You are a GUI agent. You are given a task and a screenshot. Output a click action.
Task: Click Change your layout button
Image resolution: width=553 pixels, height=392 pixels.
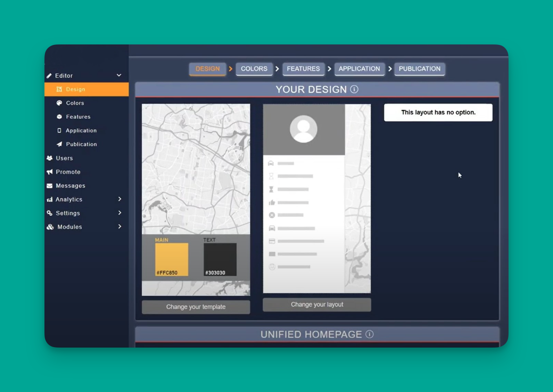(x=317, y=305)
